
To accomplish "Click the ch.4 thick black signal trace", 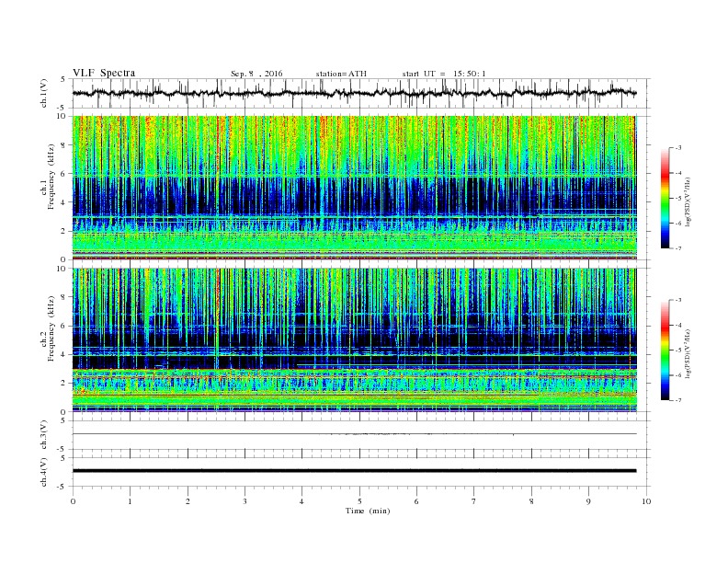I will tap(355, 471).
